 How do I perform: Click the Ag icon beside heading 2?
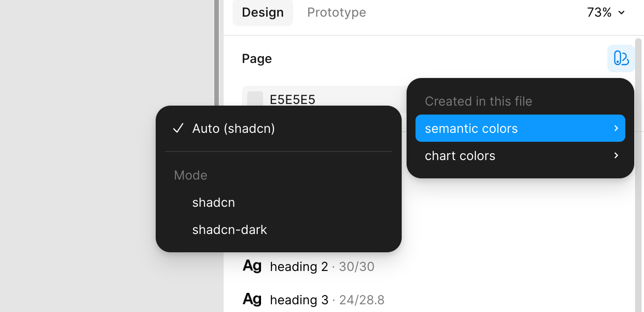pyautogui.click(x=252, y=266)
